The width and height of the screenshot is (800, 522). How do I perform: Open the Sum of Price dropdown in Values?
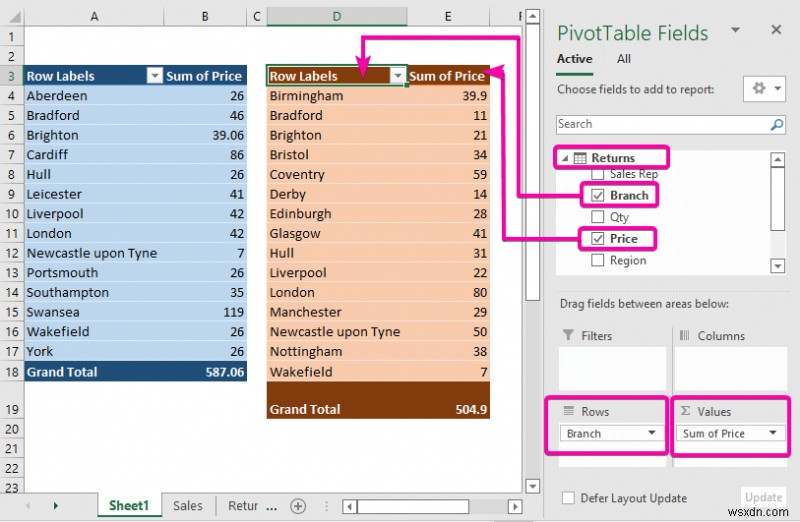point(773,433)
